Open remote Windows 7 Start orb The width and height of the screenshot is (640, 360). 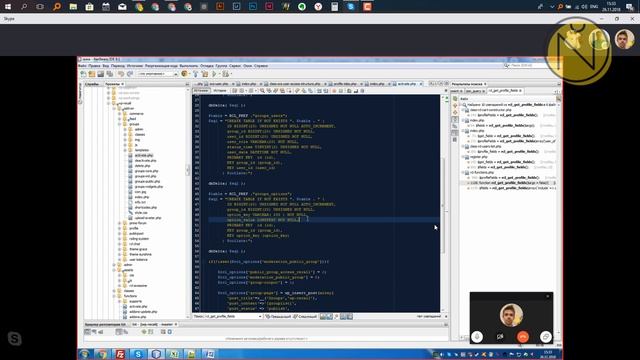(x=84, y=354)
